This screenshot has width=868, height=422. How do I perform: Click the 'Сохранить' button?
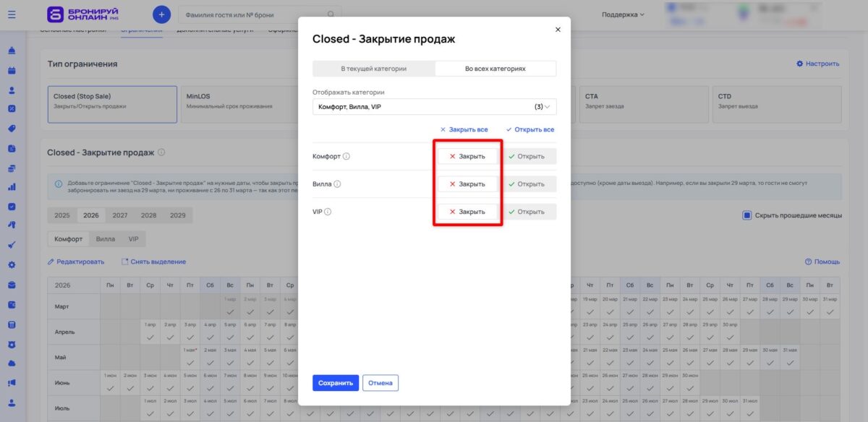[x=335, y=383]
